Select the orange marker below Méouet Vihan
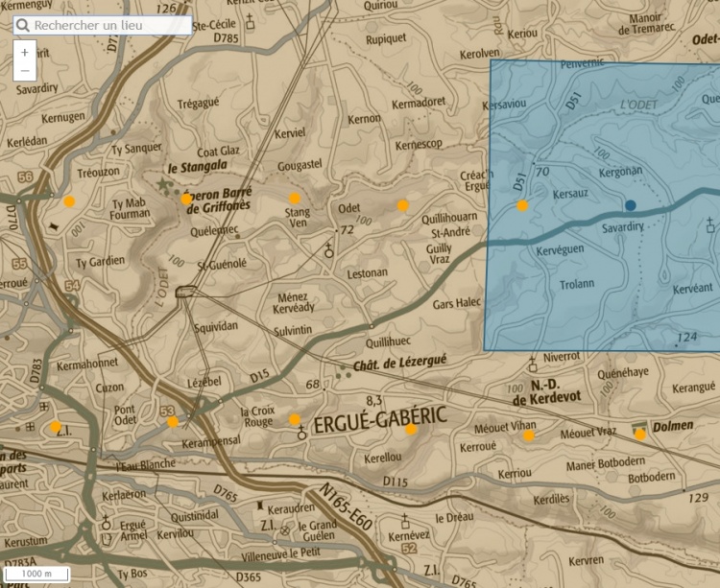 (528, 435)
